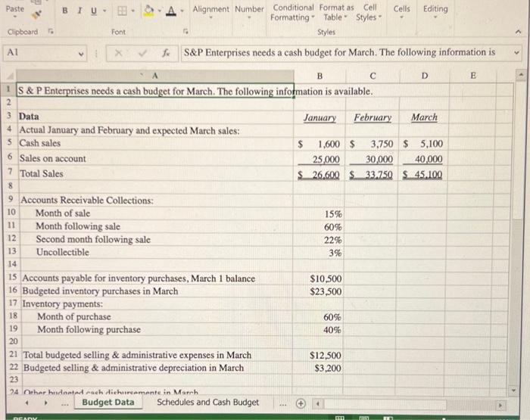
Task: Open the Name Box dropdown arrow
Action: [x=81, y=54]
